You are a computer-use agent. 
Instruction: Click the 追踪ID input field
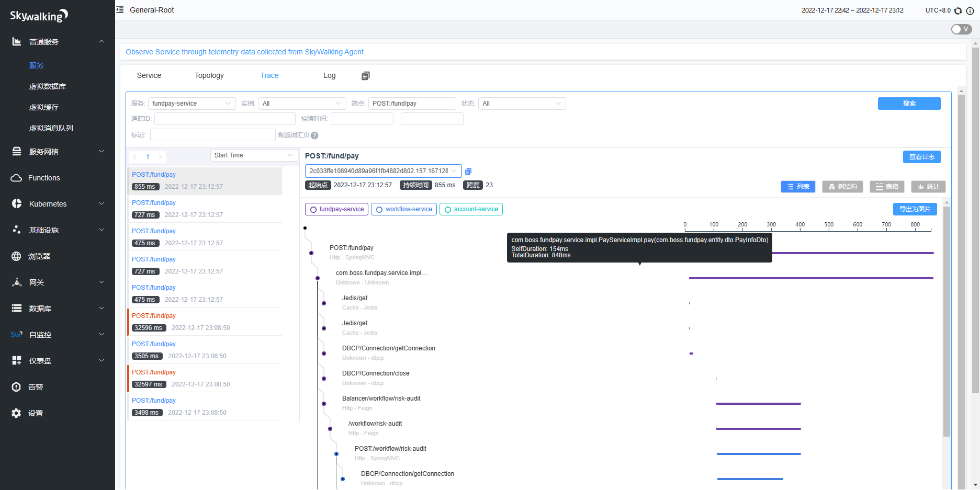click(x=225, y=119)
